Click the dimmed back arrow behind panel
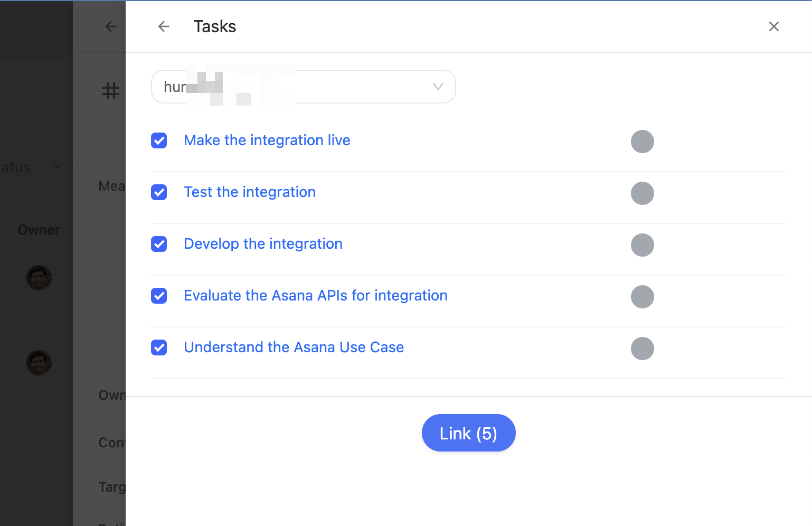 (111, 26)
